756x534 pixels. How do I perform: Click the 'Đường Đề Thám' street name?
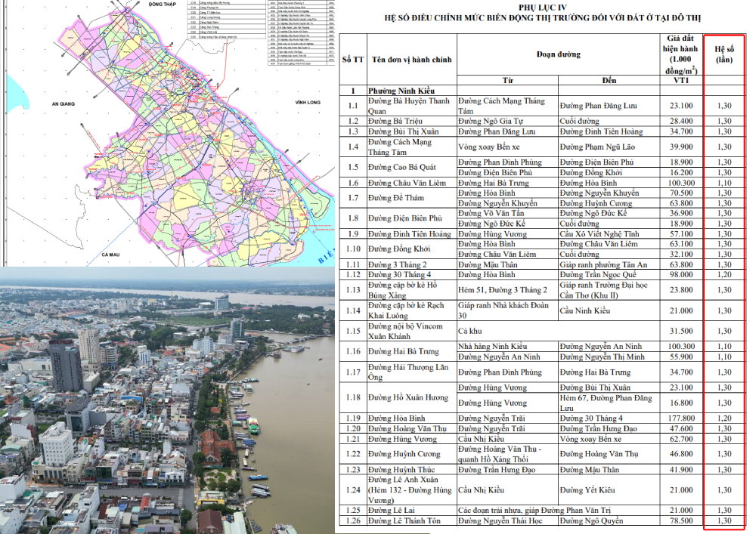click(396, 198)
